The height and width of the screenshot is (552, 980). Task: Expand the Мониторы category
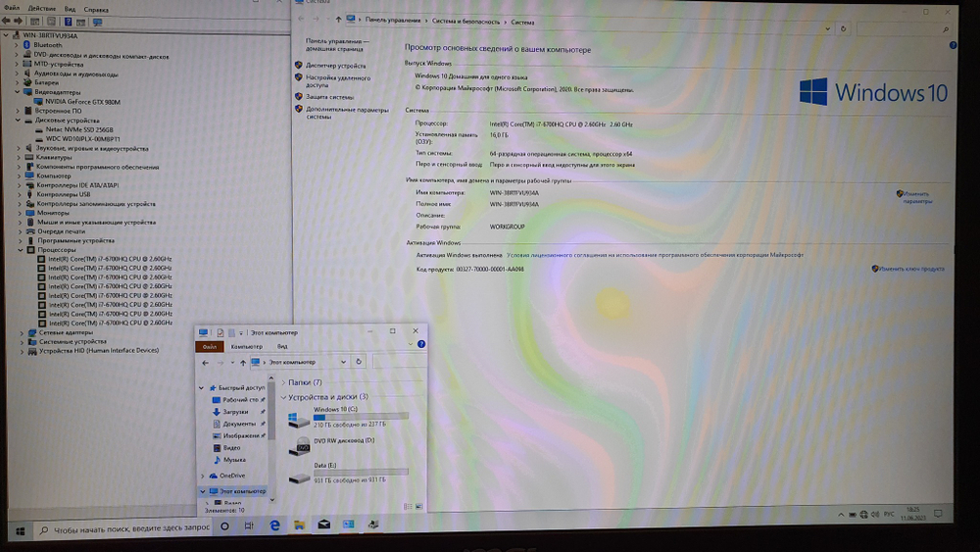(20, 213)
